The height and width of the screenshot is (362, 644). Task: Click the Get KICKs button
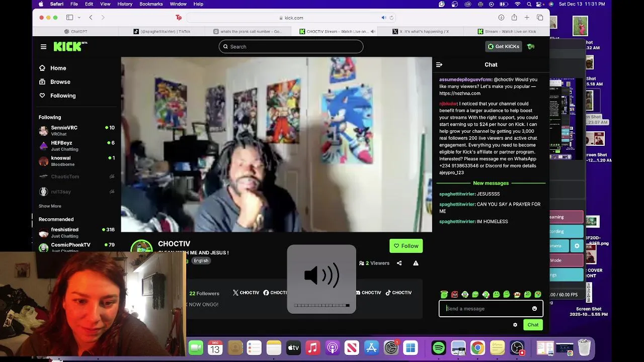click(x=504, y=47)
